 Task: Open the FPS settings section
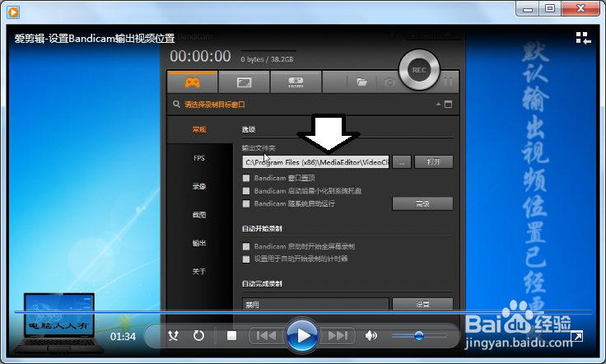coord(199,158)
